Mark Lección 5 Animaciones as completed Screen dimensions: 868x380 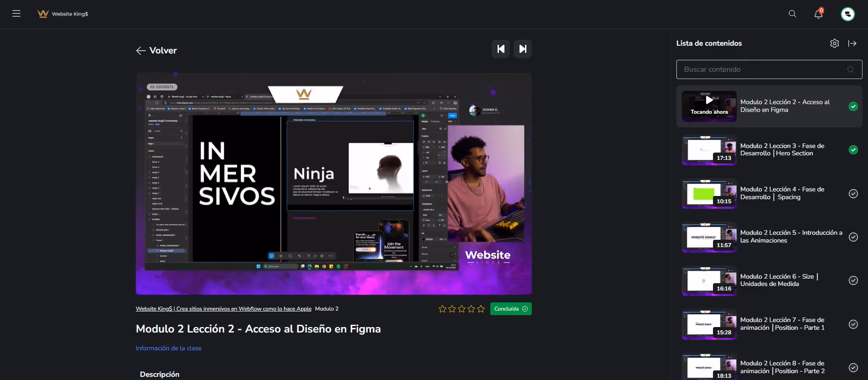[853, 237]
